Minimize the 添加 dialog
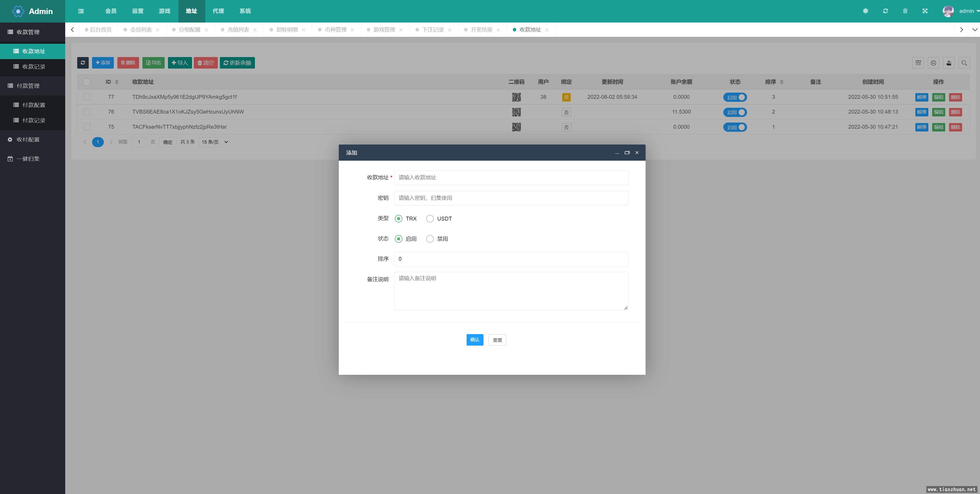Image resolution: width=980 pixels, height=494 pixels. click(x=617, y=153)
